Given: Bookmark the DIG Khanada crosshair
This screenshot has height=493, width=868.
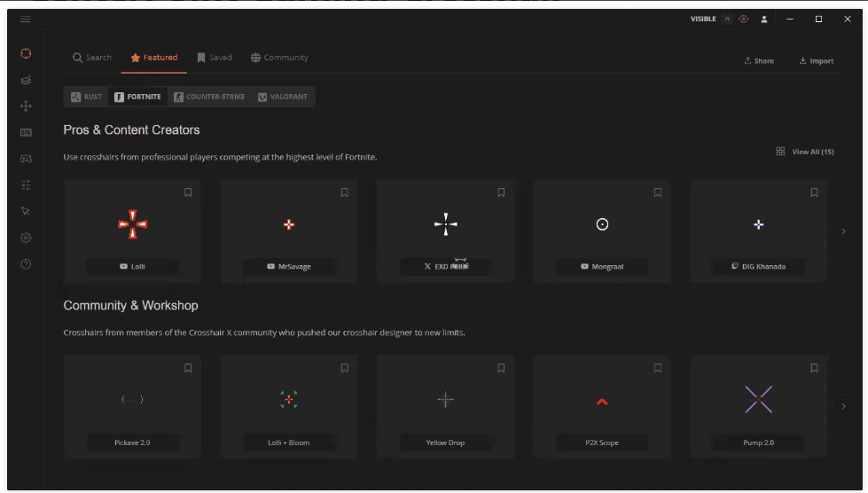Looking at the screenshot, I should 814,192.
